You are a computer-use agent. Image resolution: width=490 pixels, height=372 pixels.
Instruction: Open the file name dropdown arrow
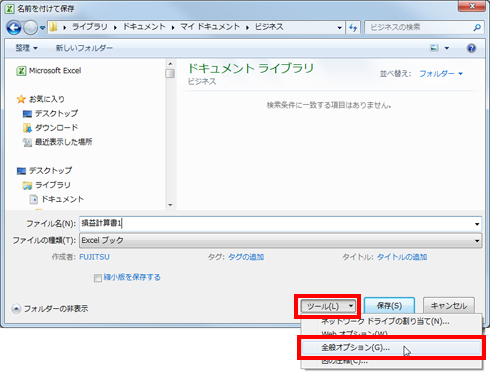pos(477,224)
